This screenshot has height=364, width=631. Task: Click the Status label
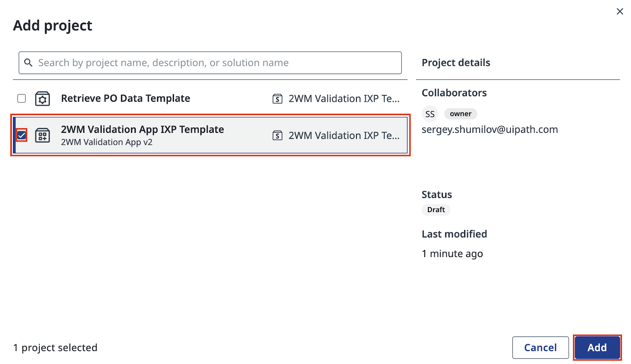click(x=437, y=194)
